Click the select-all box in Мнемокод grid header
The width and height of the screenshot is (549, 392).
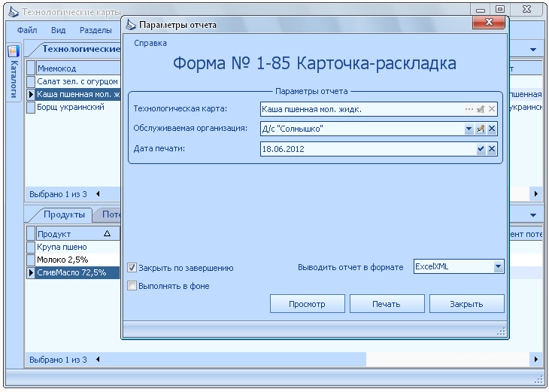coord(31,68)
